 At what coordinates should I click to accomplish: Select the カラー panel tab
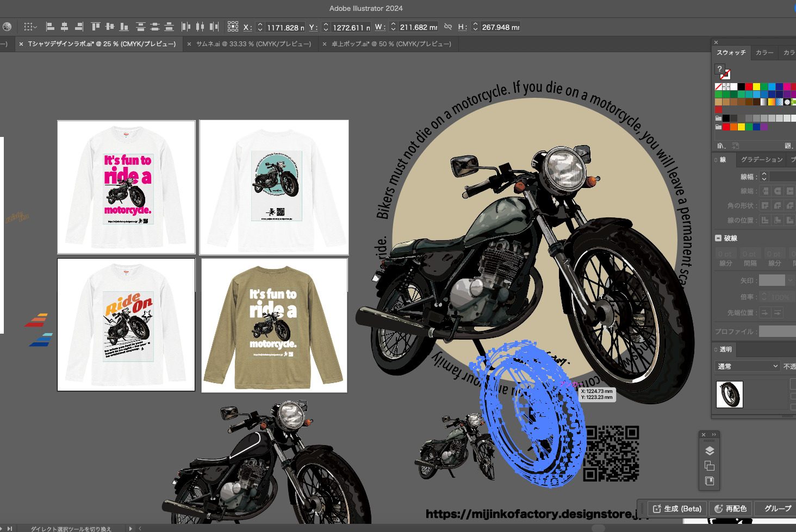pos(764,53)
